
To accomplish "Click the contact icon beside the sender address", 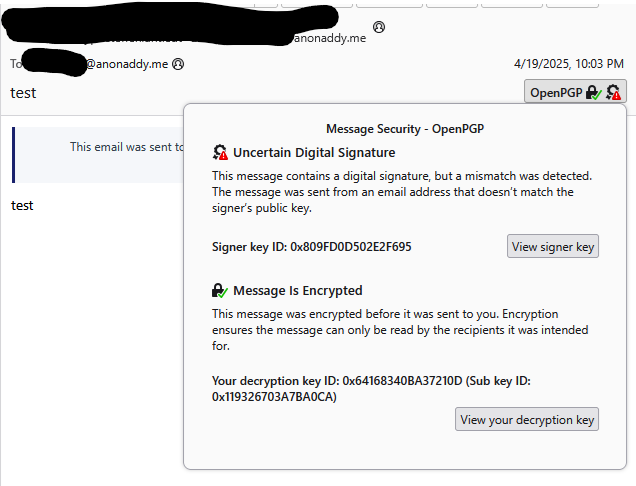I will click(379, 27).
